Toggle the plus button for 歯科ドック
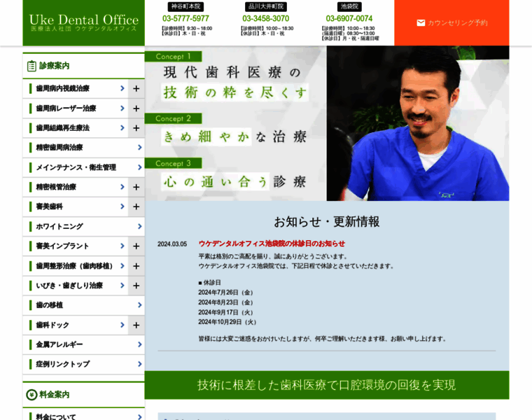This screenshot has width=532, height=420. point(136,325)
